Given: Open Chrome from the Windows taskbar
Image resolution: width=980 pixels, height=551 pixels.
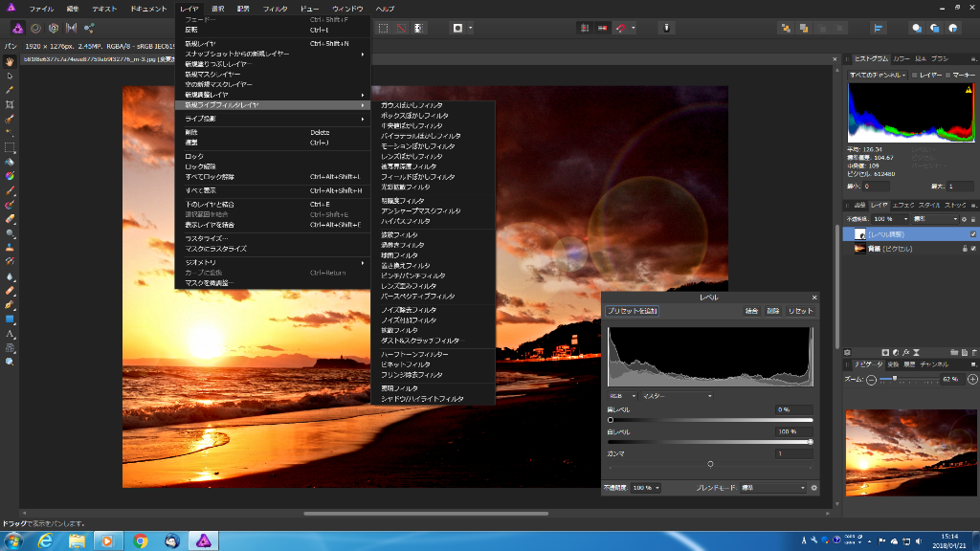Looking at the screenshot, I should 141,540.
